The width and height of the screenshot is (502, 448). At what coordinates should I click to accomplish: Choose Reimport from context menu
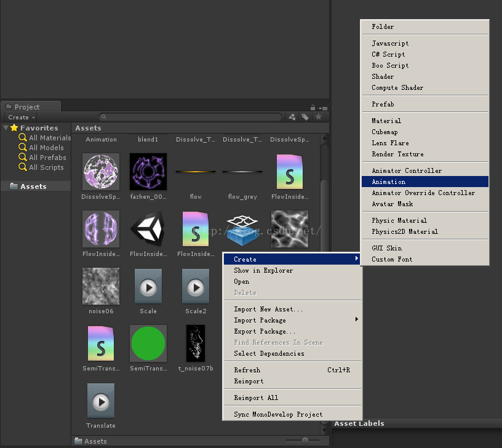(292, 381)
